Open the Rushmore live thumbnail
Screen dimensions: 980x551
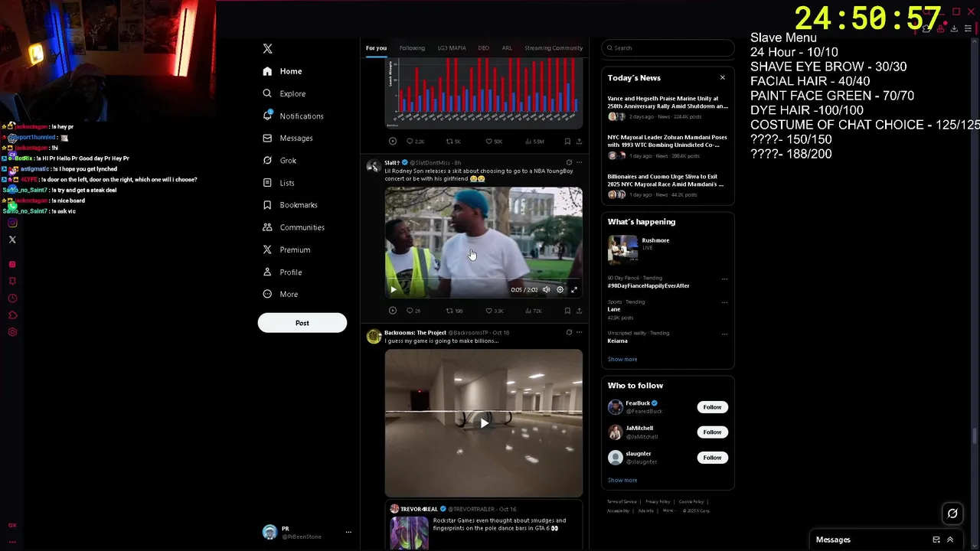(x=622, y=249)
